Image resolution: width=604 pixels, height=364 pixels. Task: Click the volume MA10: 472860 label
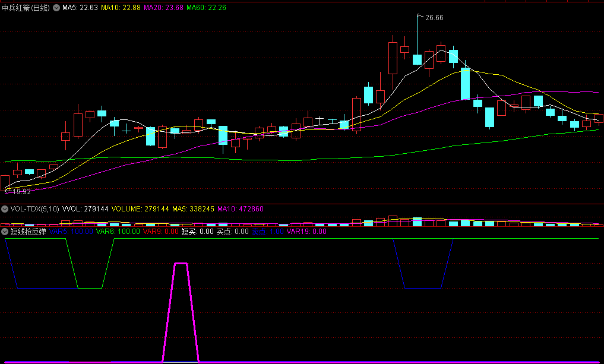[241, 209]
